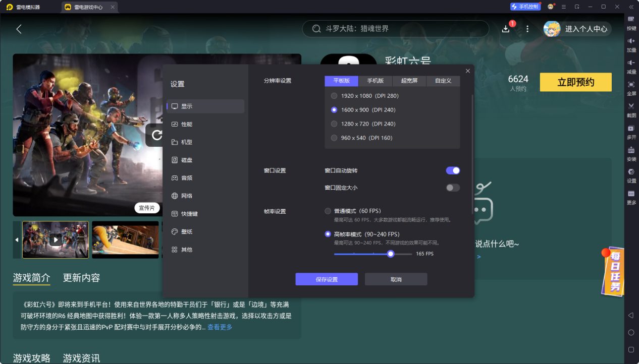Screen dimensions: 639x364
Task: Open the 机型 settings category
Action: [x=205, y=142]
